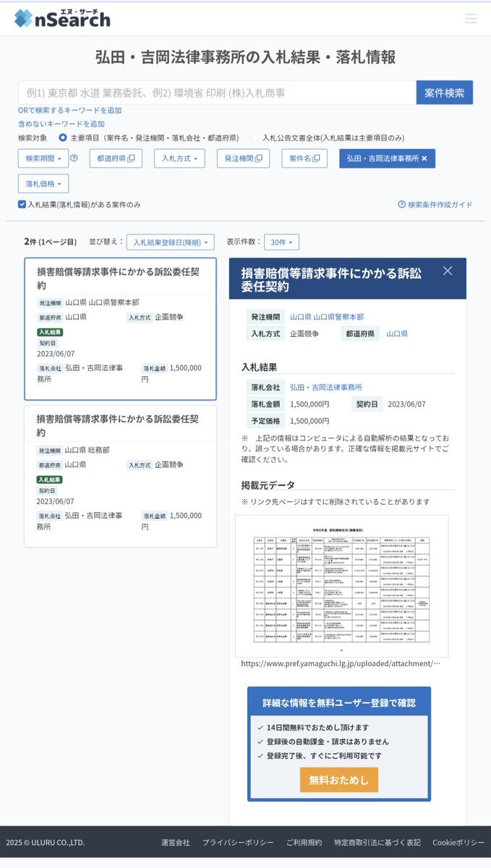Image resolution: width=491 pixels, height=868 pixels.
Task: Open the 30件 display count dropdown
Action: click(x=282, y=243)
